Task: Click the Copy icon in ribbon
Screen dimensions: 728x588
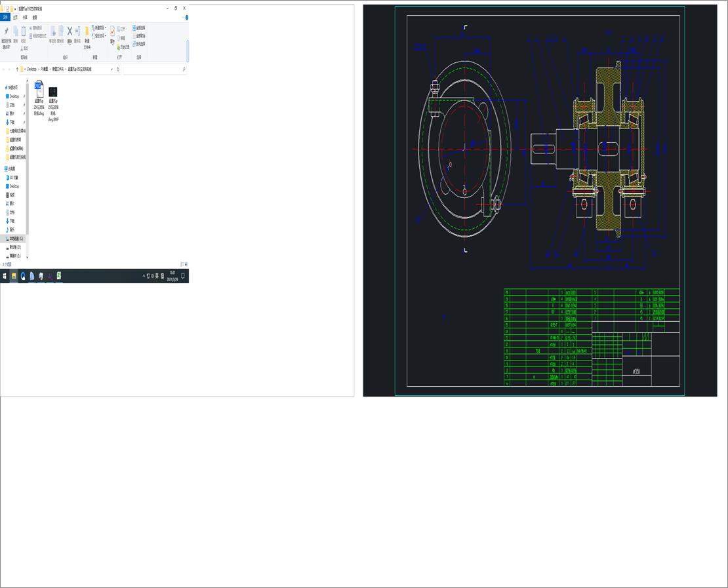Action: point(15,31)
